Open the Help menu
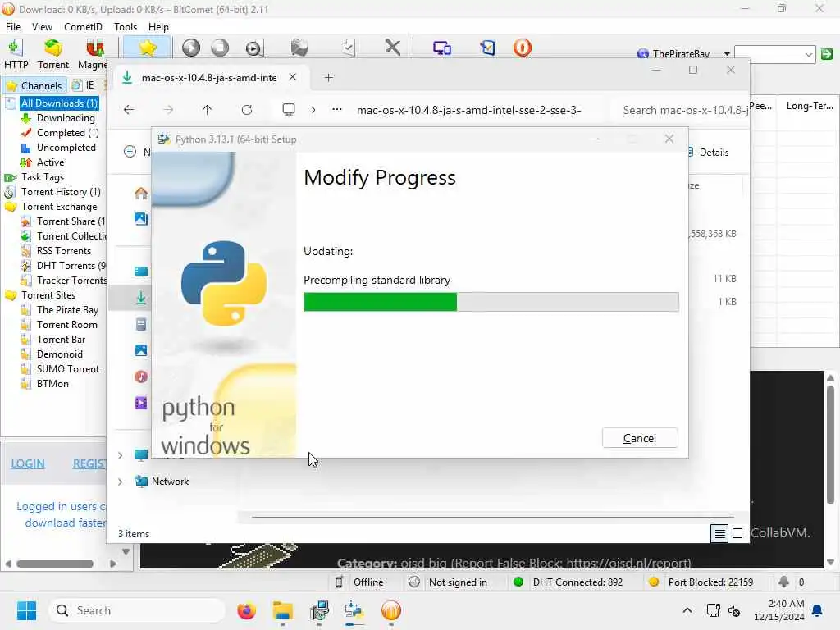Viewport: 840px width, 630px height. coord(158,27)
